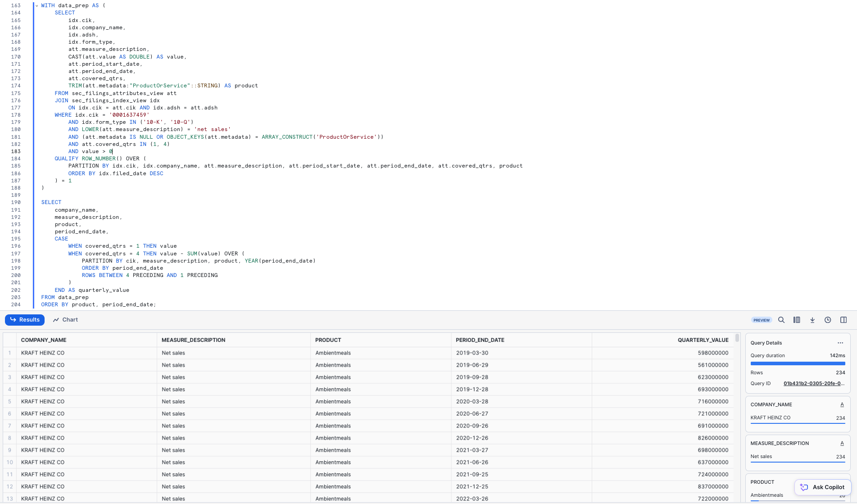857x504 pixels.
Task: Click the PERIOD_END_DATE column header
Action: pyautogui.click(x=480, y=340)
